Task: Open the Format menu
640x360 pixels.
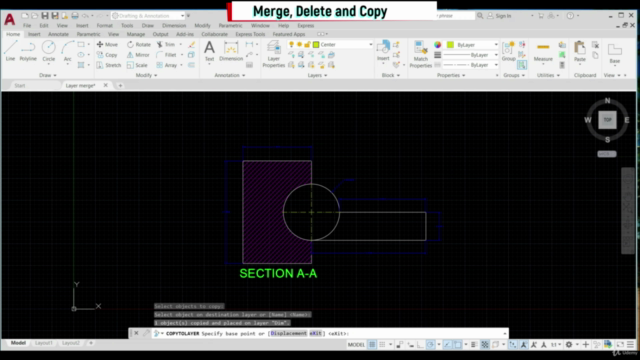Action: point(104,25)
